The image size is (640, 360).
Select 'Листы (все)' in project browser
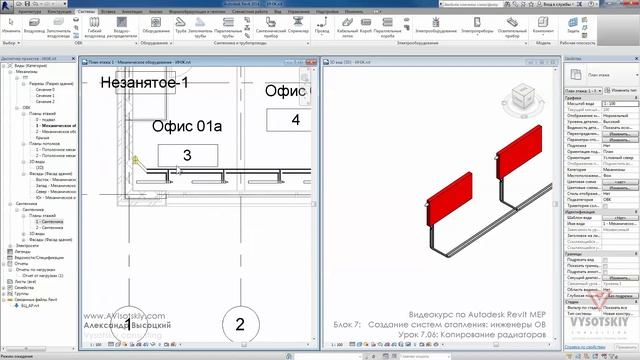pos(25,282)
